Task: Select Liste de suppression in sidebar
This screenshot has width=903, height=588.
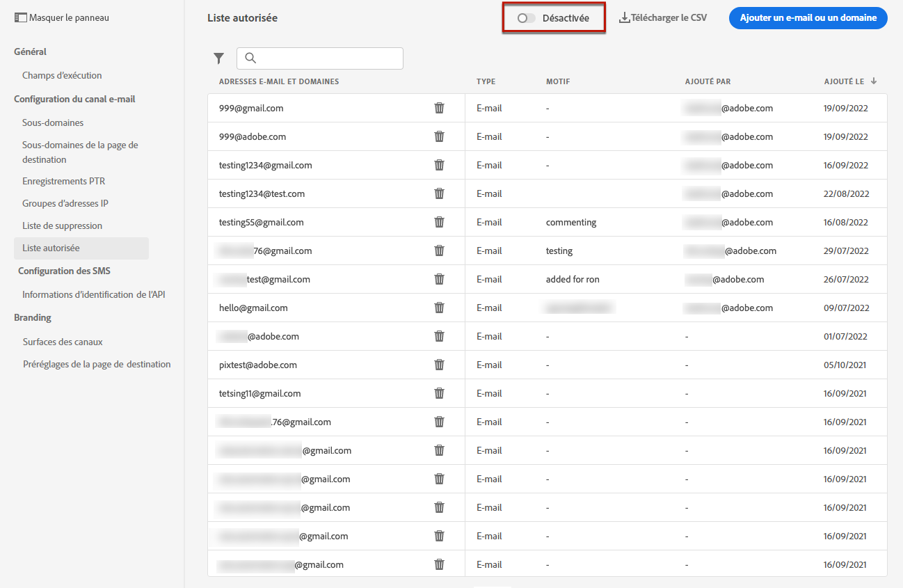Action: tap(62, 225)
